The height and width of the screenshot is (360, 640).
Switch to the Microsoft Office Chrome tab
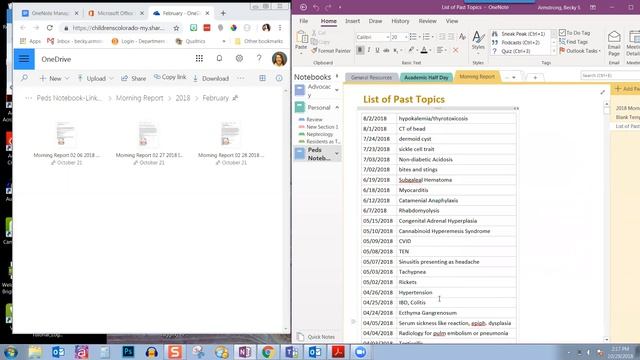point(115,13)
